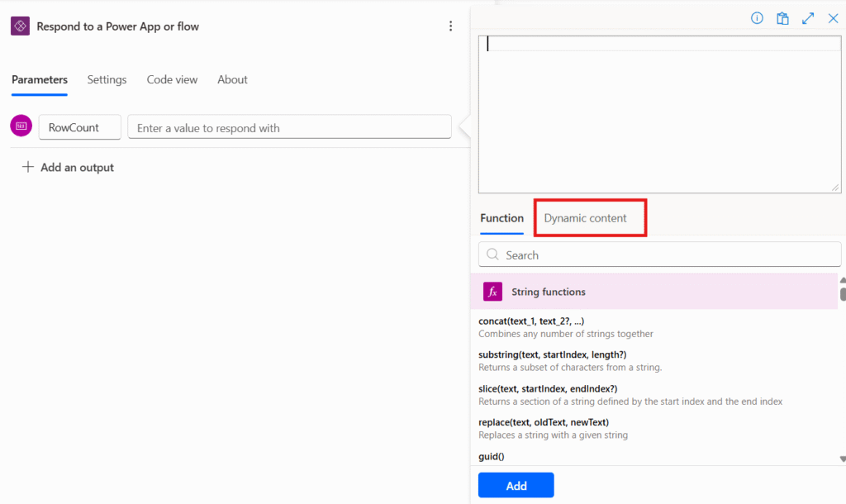Click the RowCount value input field
846x504 pixels.
[x=289, y=126]
